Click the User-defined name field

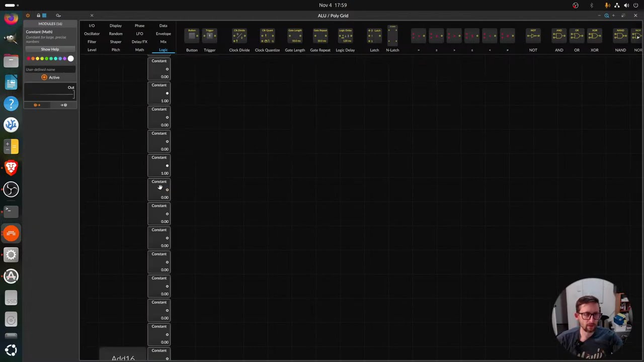tap(50, 69)
